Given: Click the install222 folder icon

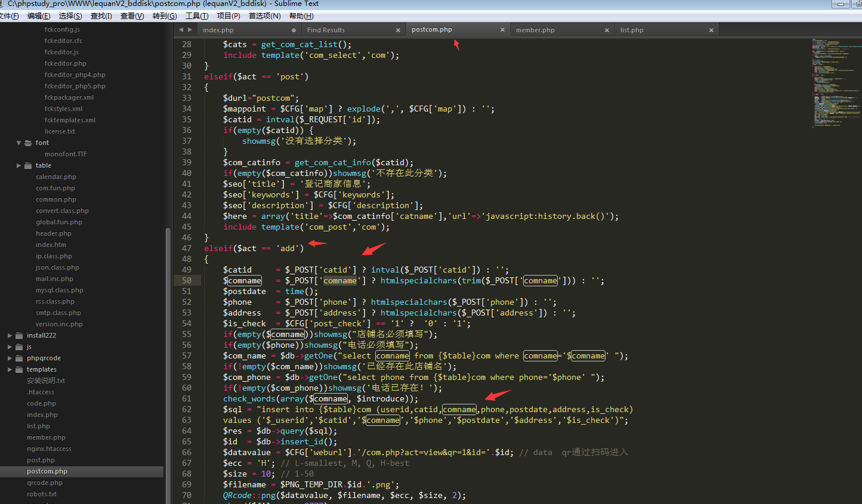Looking at the screenshot, I should point(20,336).
